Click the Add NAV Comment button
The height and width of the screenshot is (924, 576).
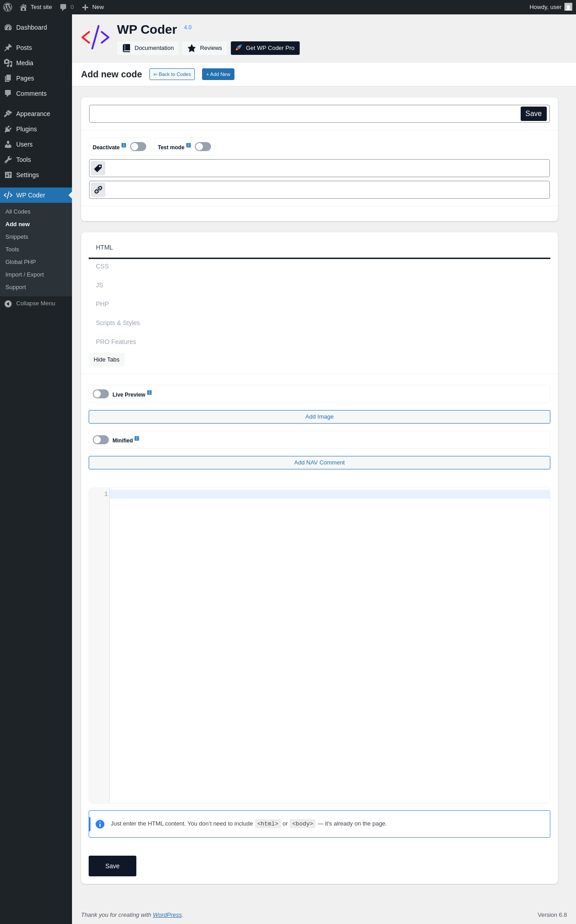[319, 463]
